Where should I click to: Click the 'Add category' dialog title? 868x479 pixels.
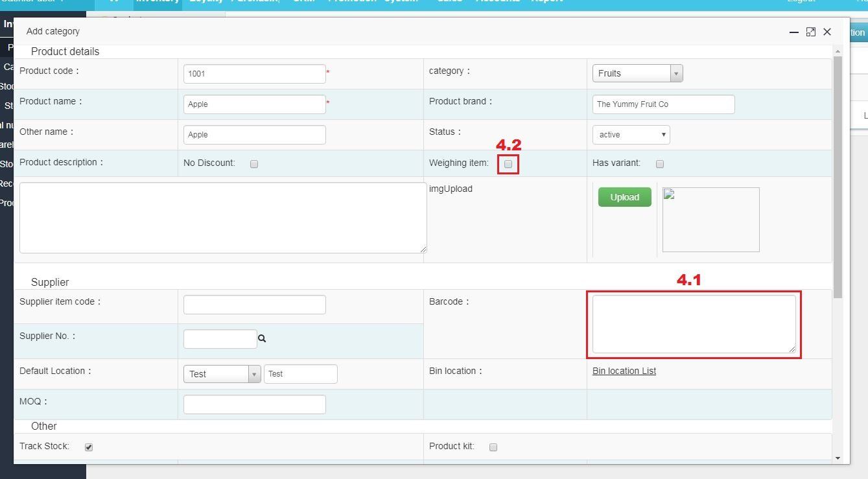click(53, 31)
